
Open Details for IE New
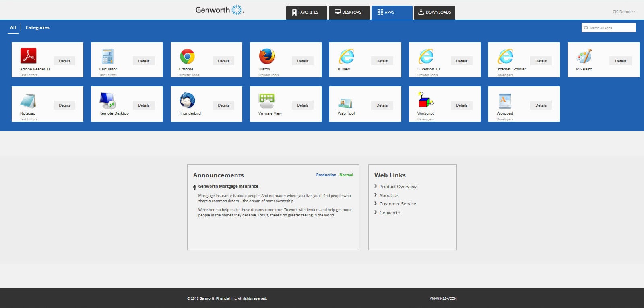pyautogui.click(x=382, y=61)
